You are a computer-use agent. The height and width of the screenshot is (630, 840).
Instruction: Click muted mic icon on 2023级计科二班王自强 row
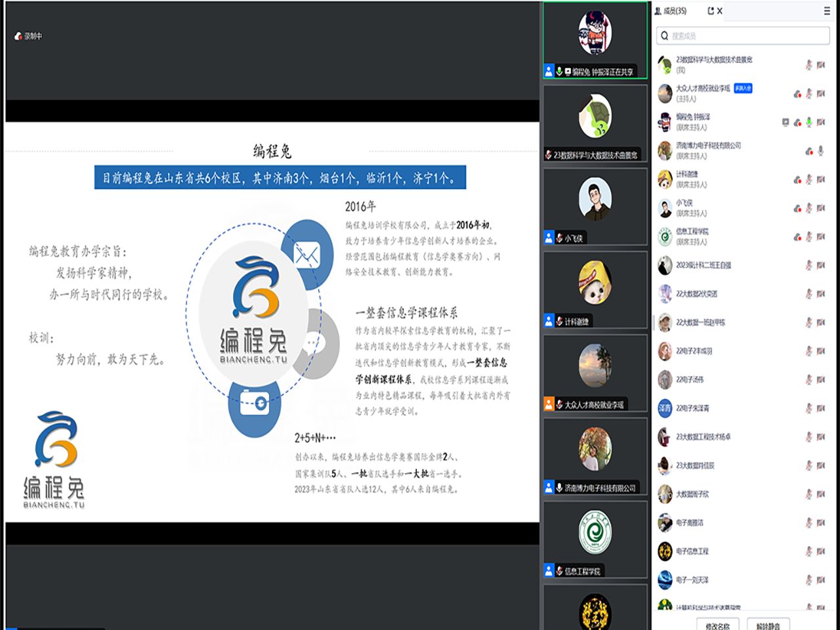[809, 265]
